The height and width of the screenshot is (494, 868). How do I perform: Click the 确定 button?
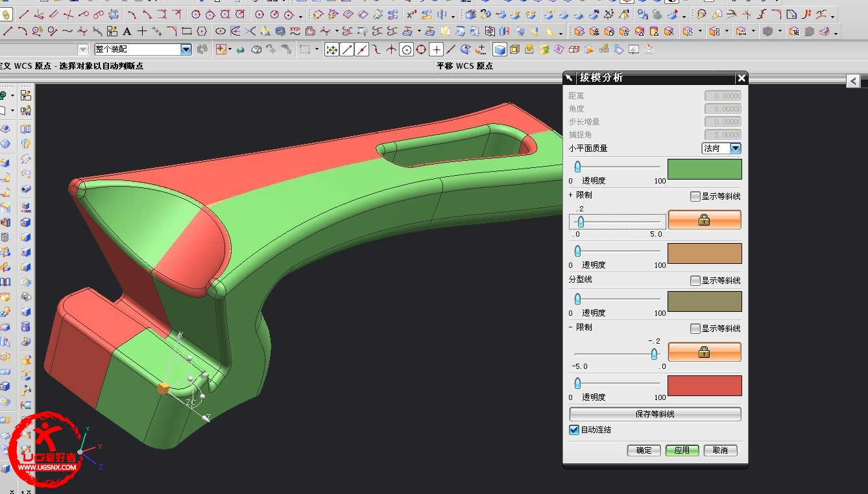(x=644, y=451)
